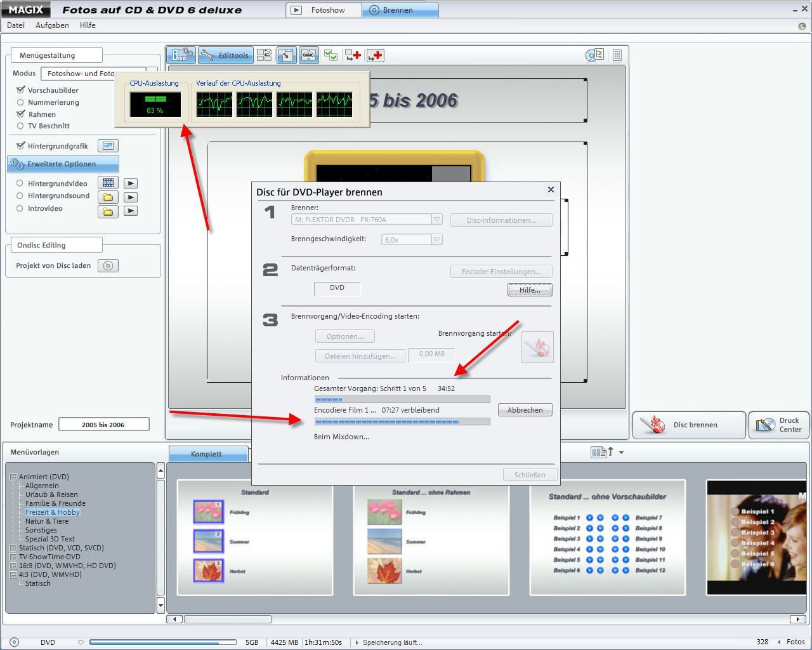Click the Hintergrundvideo filmstrip icon
812x650 pixels.
108,183
